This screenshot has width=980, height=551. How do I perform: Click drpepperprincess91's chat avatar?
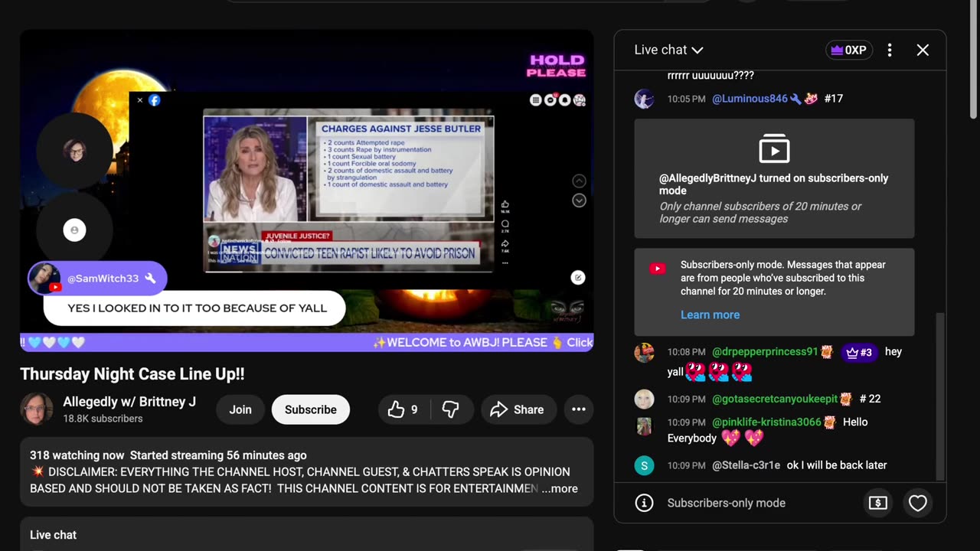[x=645, y=353]
